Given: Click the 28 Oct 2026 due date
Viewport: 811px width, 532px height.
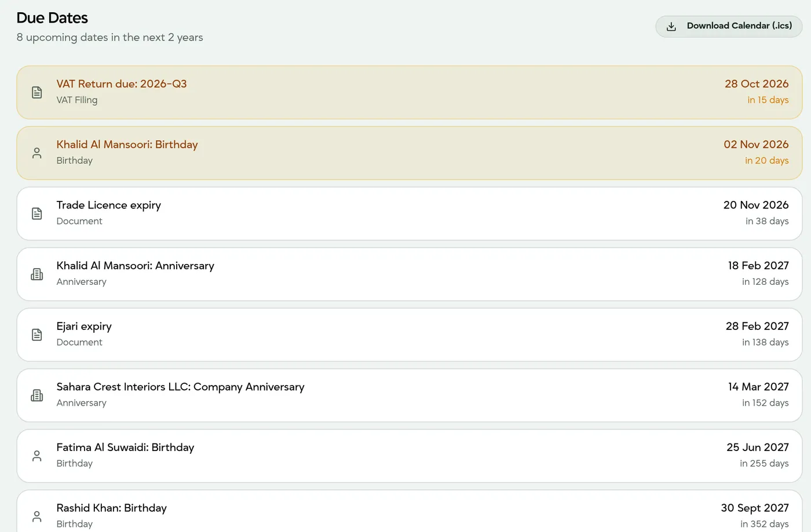Looking at the screenshot, I should (757, 84).
